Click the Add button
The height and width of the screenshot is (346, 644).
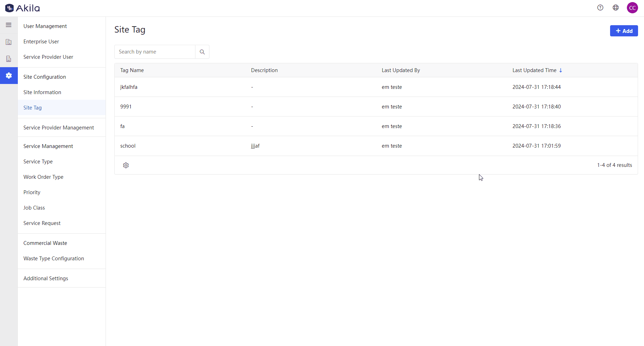click(x=624, y=31)
